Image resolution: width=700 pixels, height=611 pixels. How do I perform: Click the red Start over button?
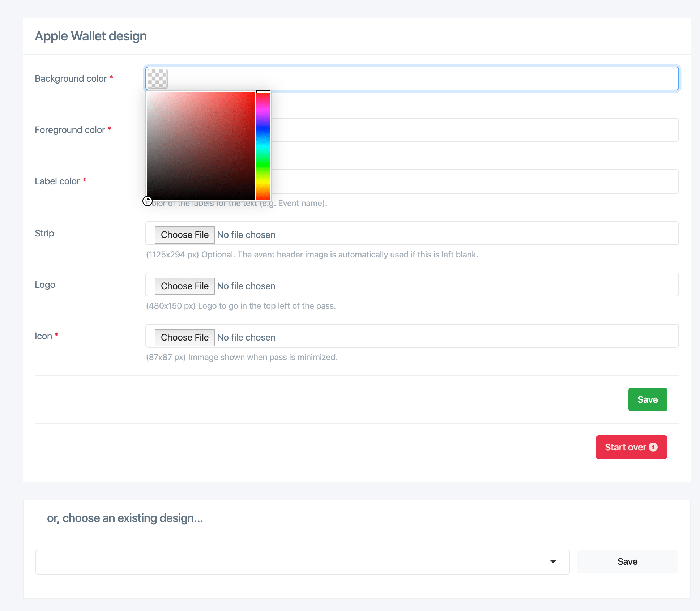pyautogui.click(x=631, y=447)
